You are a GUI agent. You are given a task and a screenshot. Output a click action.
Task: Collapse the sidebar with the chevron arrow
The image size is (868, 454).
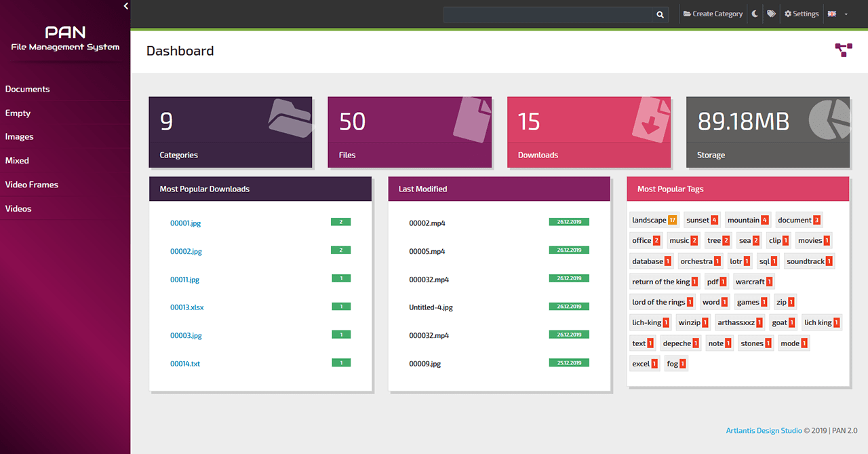click(x=125, y=6)
